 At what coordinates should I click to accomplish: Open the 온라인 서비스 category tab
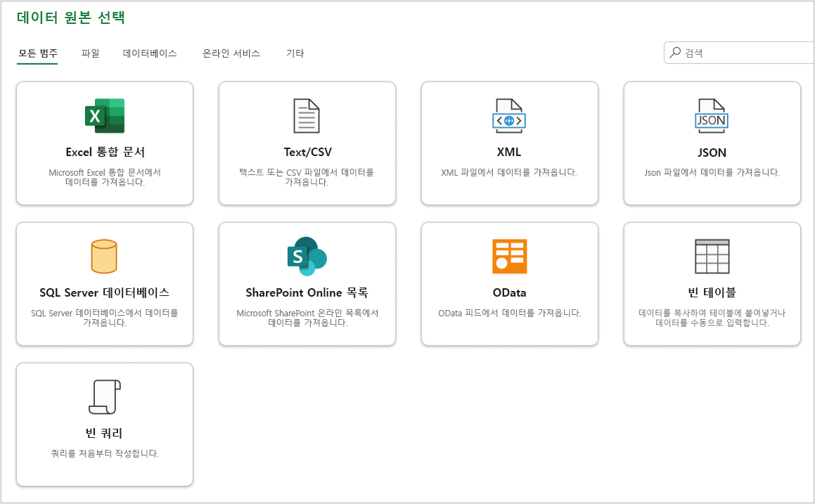coord(231,53)
